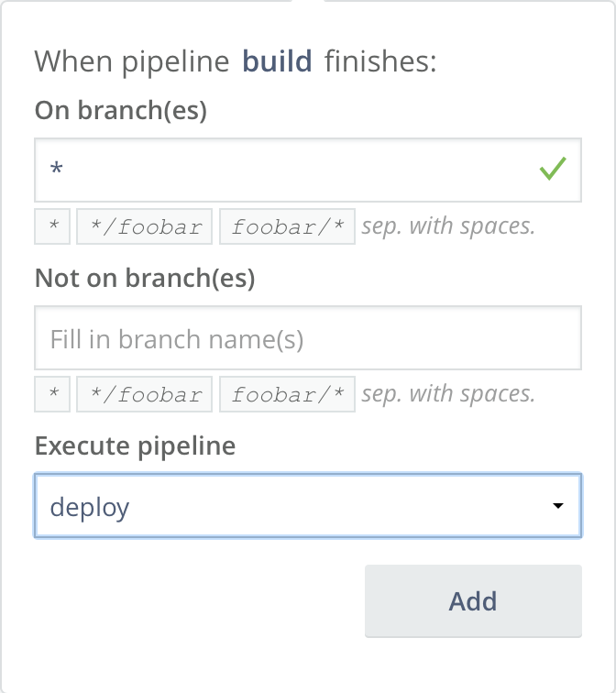Click the green checkmark in the branch field
Image resolution: width=616 pixels, height=693 pixels.
(553, 170)
